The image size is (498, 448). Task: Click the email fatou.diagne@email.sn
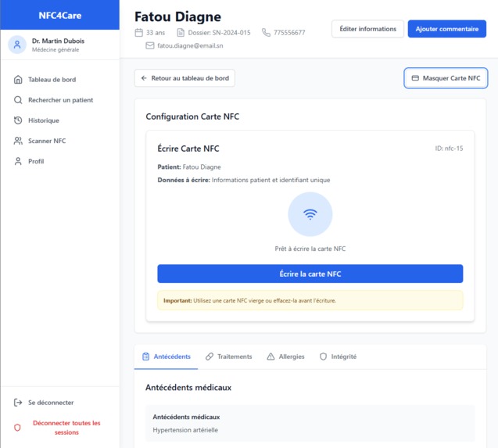pyautogui.click(x=190, y=46)
